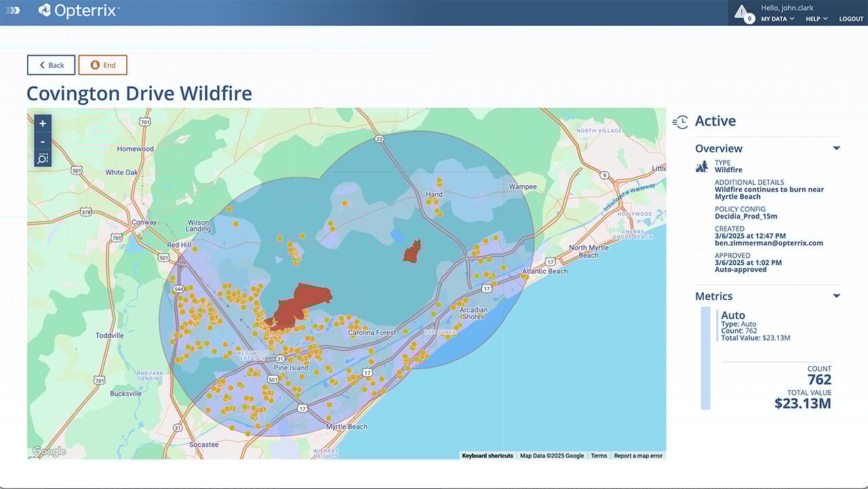Collapse the Overview section chevron
This screenshot has height=489, width=868.
[x=836, y=147]
